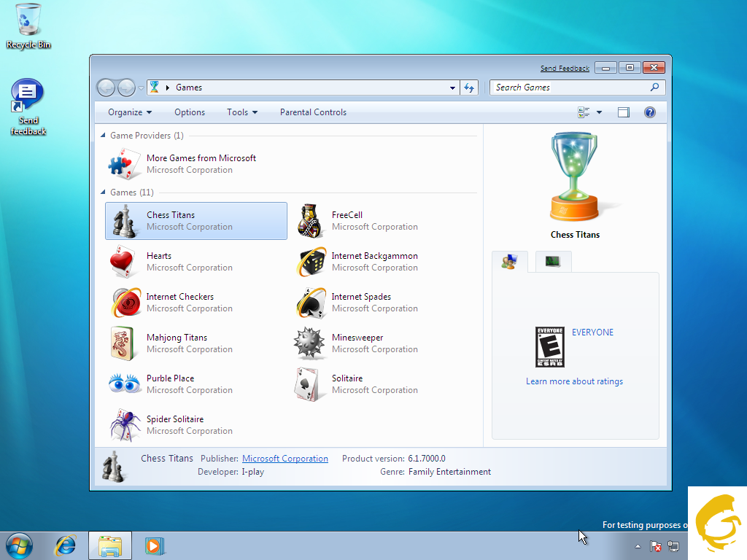Select the Internet Checkers icon
Image resolution: width=747 pixels, height=560 pixels.
click(x=125, y=303)
